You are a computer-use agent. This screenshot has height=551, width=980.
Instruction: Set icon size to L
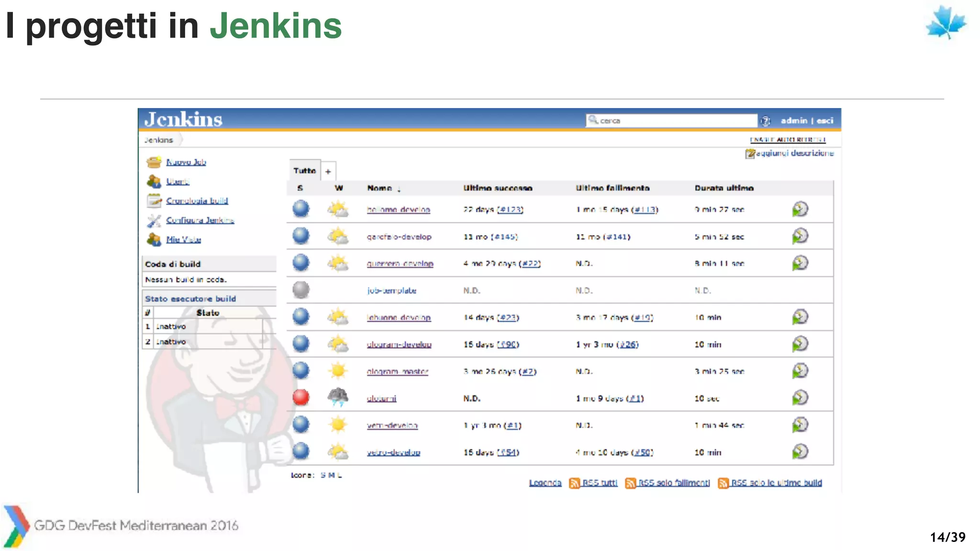(x=339, y=475)
